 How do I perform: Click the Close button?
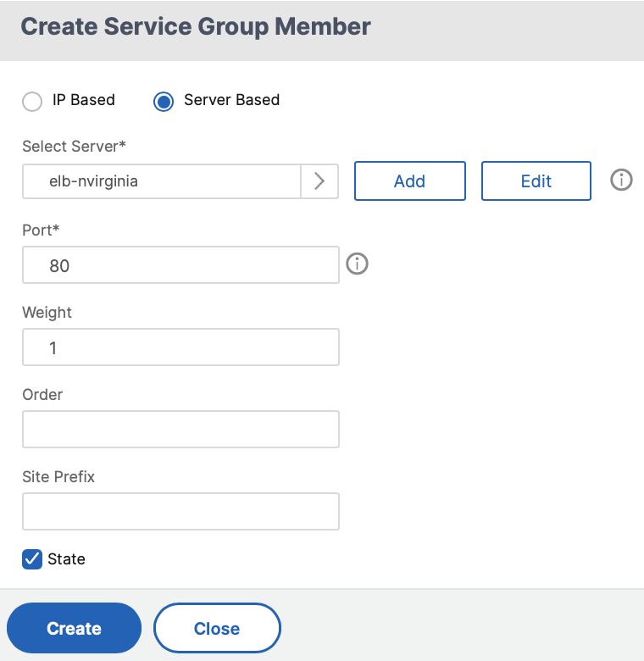pos(217,628)
